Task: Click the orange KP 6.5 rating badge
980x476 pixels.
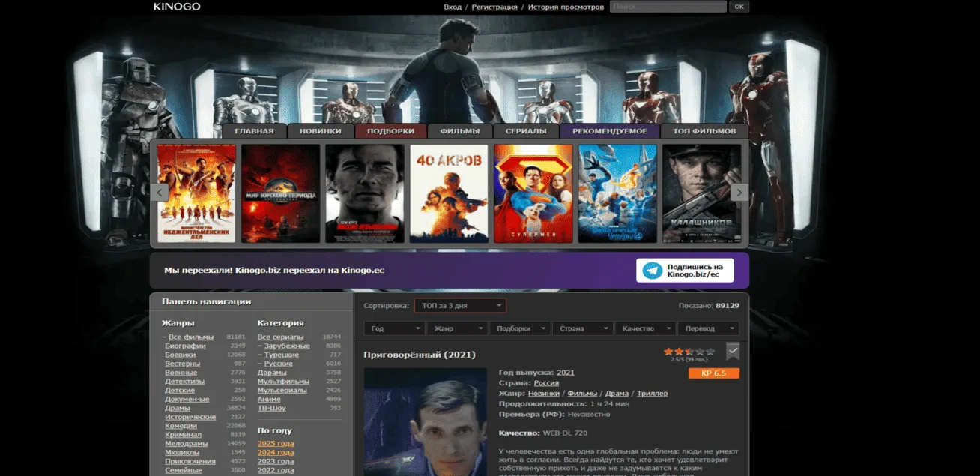Action: coord(714,373)
